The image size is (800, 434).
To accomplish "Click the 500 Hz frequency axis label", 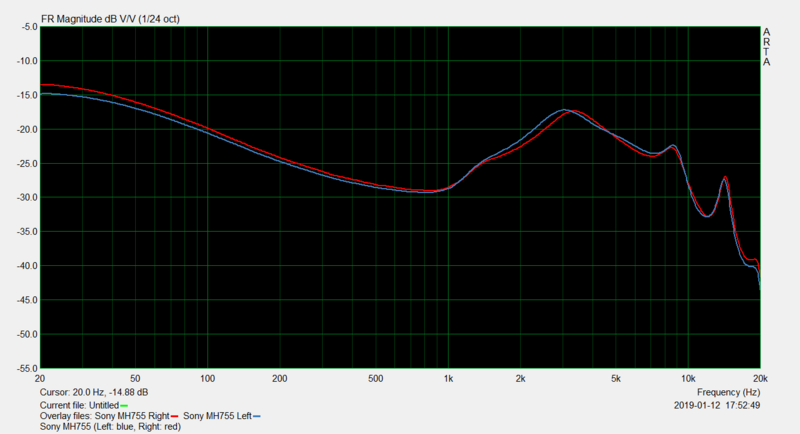I will coord(376,378).
